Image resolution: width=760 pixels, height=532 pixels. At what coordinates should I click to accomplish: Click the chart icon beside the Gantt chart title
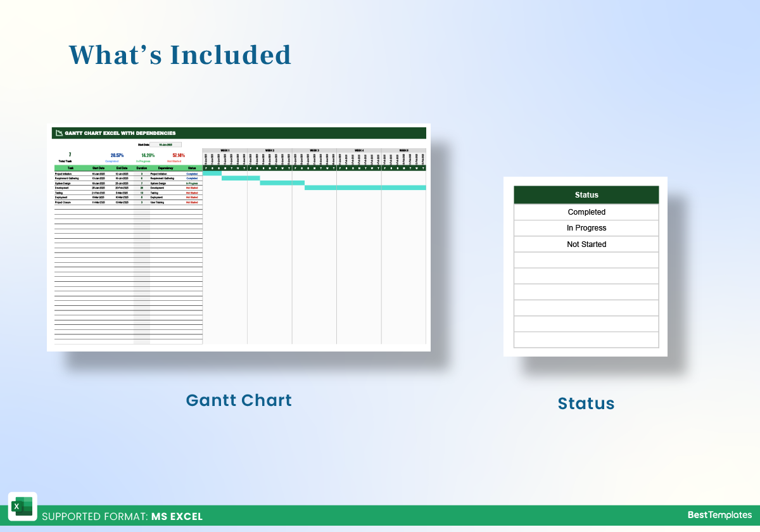59,133
